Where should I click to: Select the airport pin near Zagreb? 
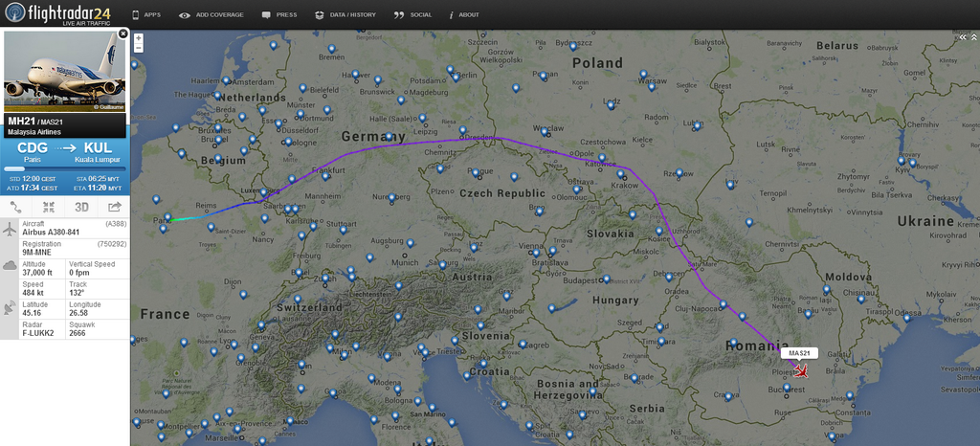(523, 345)
